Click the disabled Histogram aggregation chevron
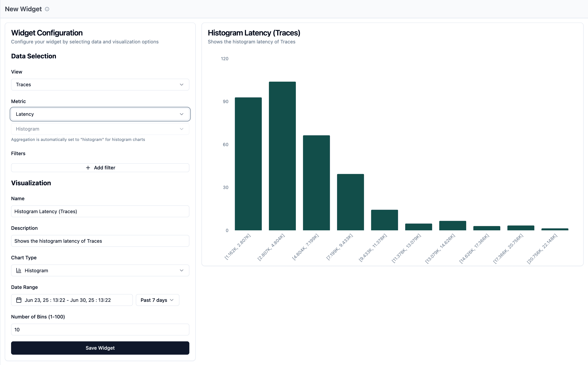 pyautogui.click(x=182, y=129)
